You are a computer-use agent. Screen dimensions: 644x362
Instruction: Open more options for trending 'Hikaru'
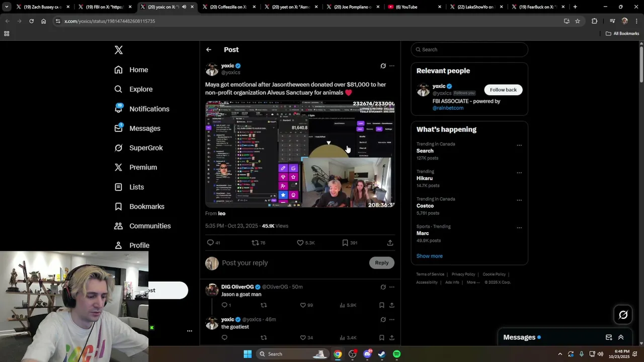coord(519,173)
